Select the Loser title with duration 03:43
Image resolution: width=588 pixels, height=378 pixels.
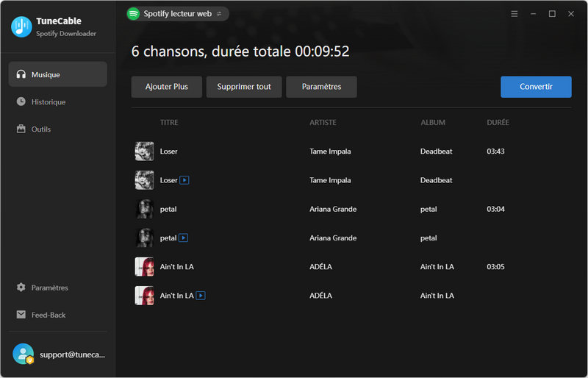pyautogui.click(x=169, y=151)
